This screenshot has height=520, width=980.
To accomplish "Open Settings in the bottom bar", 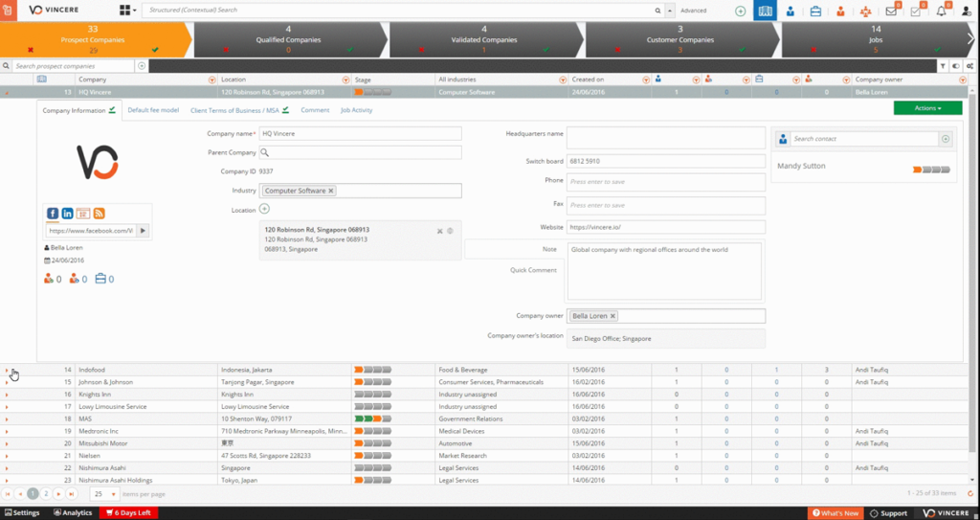I will (x=22, y=513).
